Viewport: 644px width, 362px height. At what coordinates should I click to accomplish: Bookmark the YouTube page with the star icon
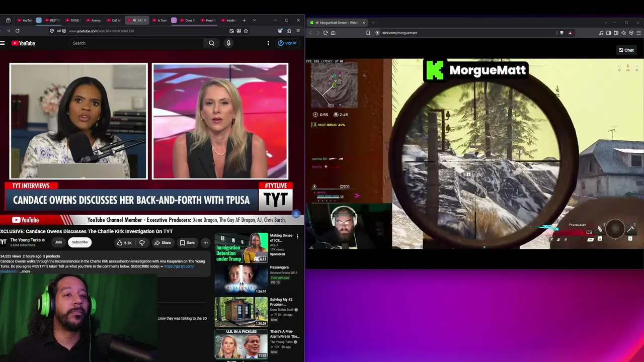[x=246, y=31]
